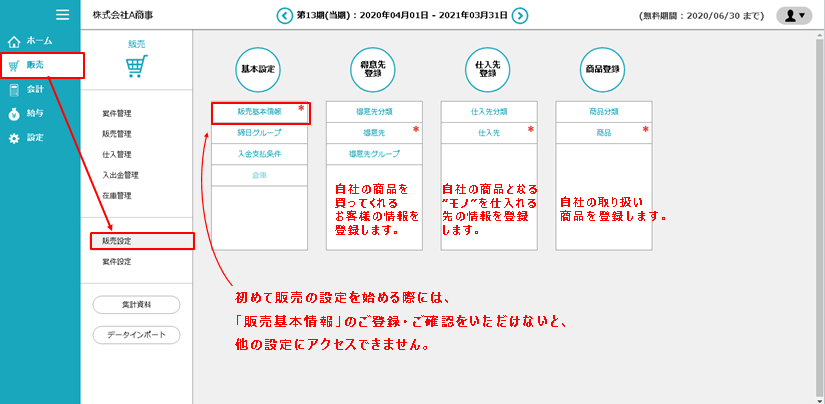Click the 基本設定 circle header

(x=259, y=71)
